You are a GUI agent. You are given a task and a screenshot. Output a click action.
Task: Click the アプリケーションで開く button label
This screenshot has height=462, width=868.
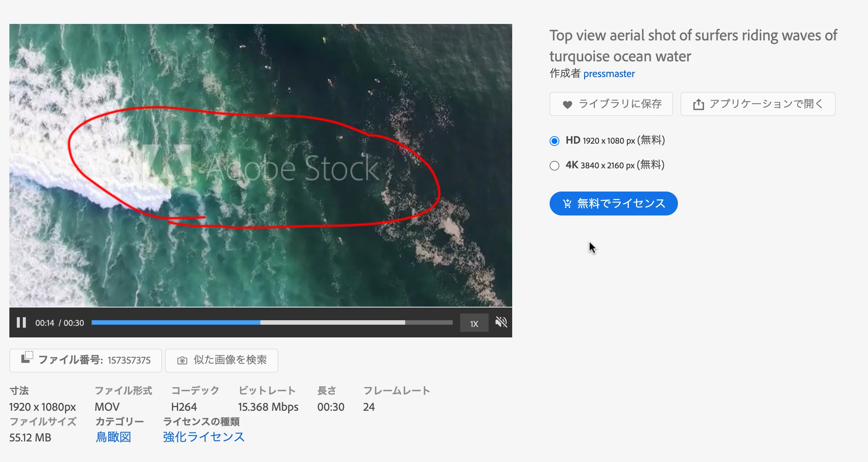click(x=766, y=104)
